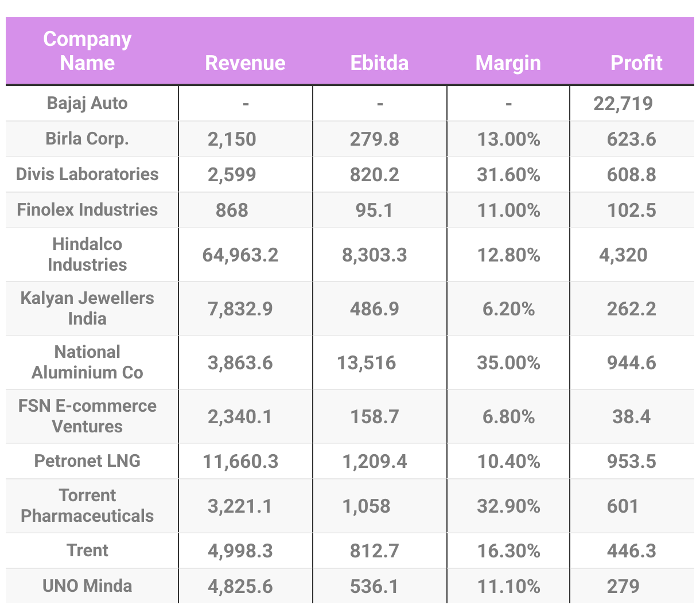Click National Aluminium Co Ebitda 13,516
Image resolution: width=700 pixels, height=609 pixels.
(366, 363)
